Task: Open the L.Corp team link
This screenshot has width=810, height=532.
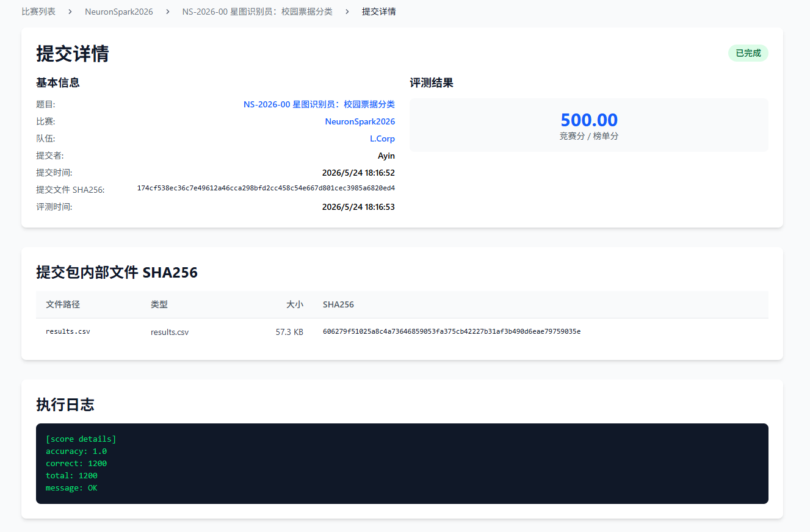Action: coord(382,138)
